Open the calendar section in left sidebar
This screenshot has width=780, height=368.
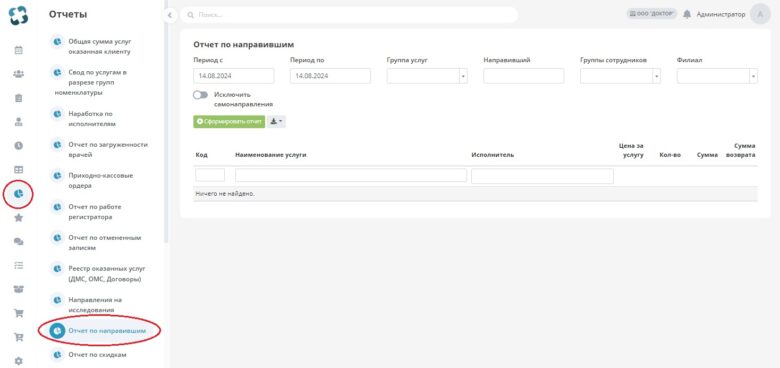18,50
